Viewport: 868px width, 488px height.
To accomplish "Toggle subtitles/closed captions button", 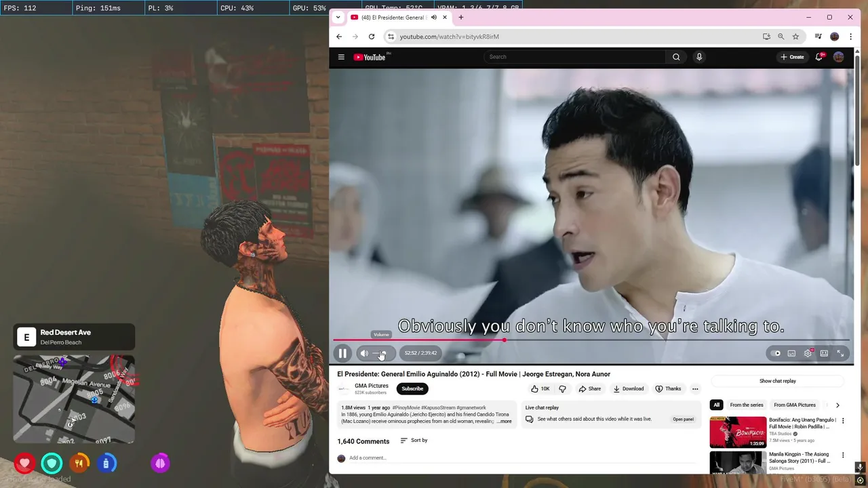I will [791, 353].
